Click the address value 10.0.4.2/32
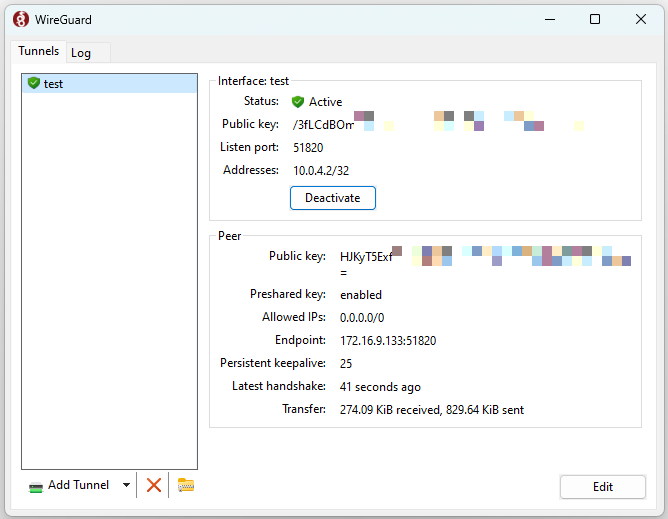The height and width of the screenshot is (519, 668). point(321,171)
